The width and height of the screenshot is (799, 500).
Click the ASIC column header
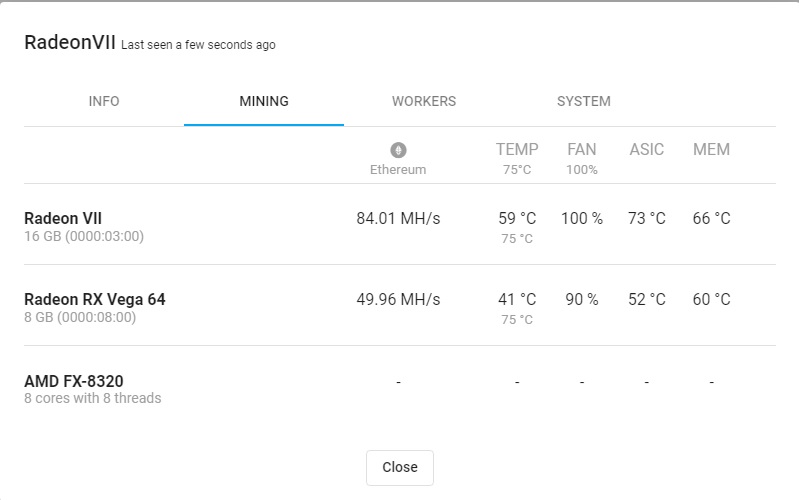pyautogui.click(x=647, y=149)
